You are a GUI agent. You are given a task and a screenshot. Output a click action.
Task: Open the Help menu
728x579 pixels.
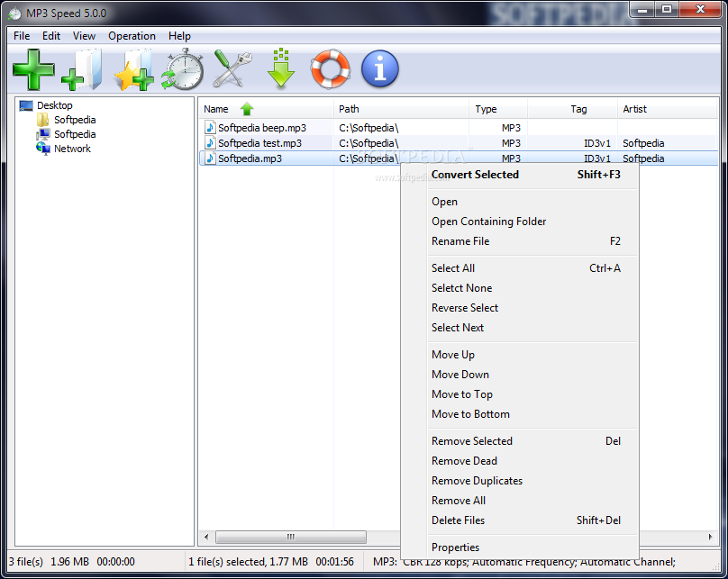(x=179, y=36)
